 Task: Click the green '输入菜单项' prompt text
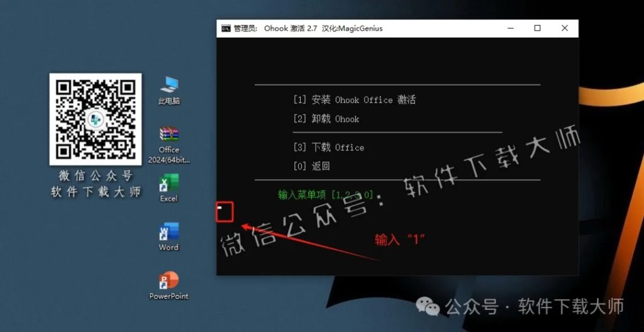(326, 195)
